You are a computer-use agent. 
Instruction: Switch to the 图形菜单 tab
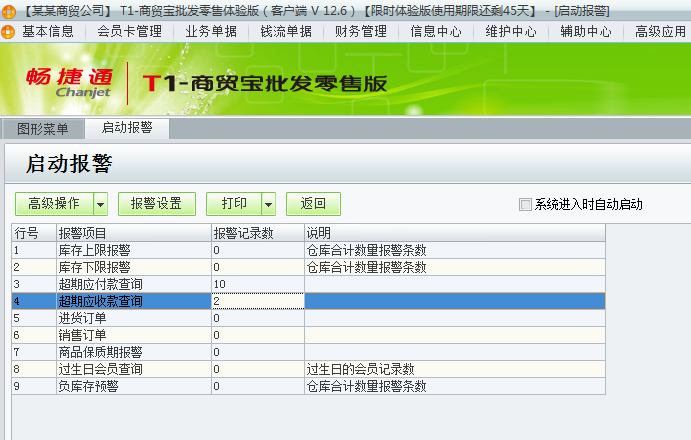(43, 129)
